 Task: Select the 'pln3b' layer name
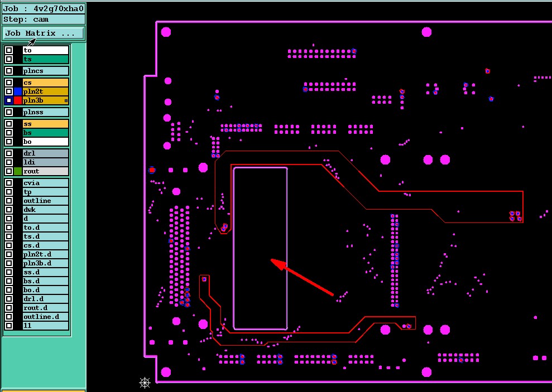coord(45,100)
